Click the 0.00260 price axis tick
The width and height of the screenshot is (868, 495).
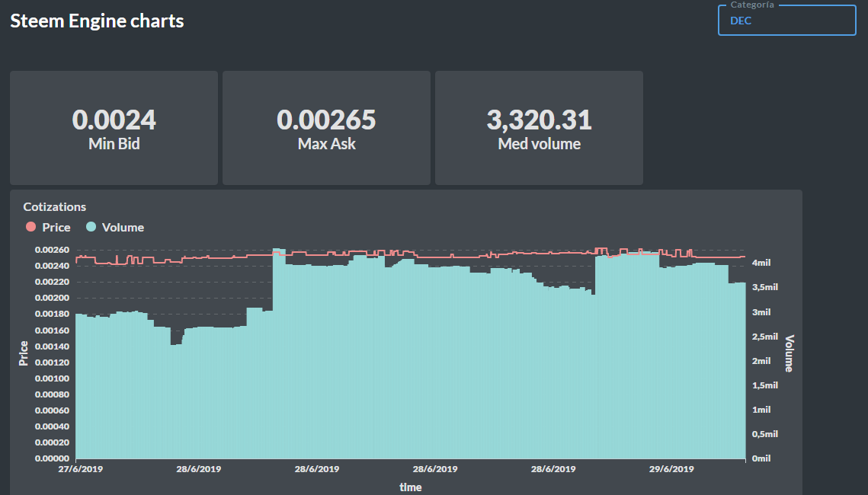click(52, 250)
